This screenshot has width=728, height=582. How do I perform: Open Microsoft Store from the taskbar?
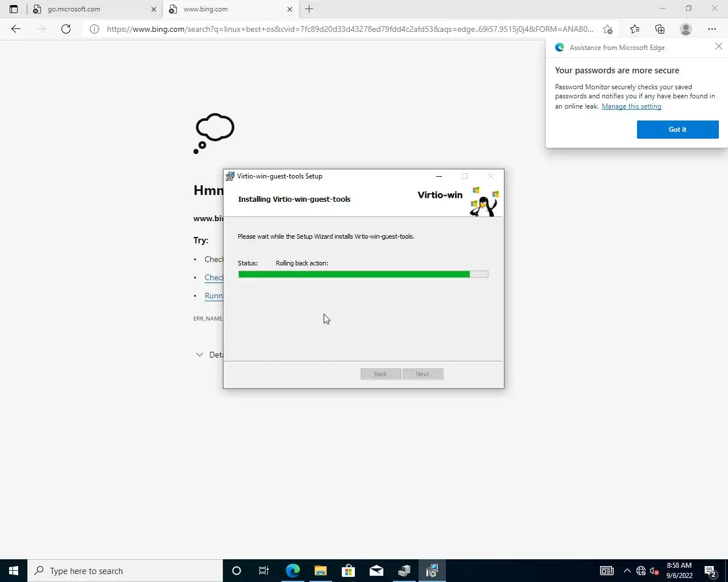tap(348, 571)
